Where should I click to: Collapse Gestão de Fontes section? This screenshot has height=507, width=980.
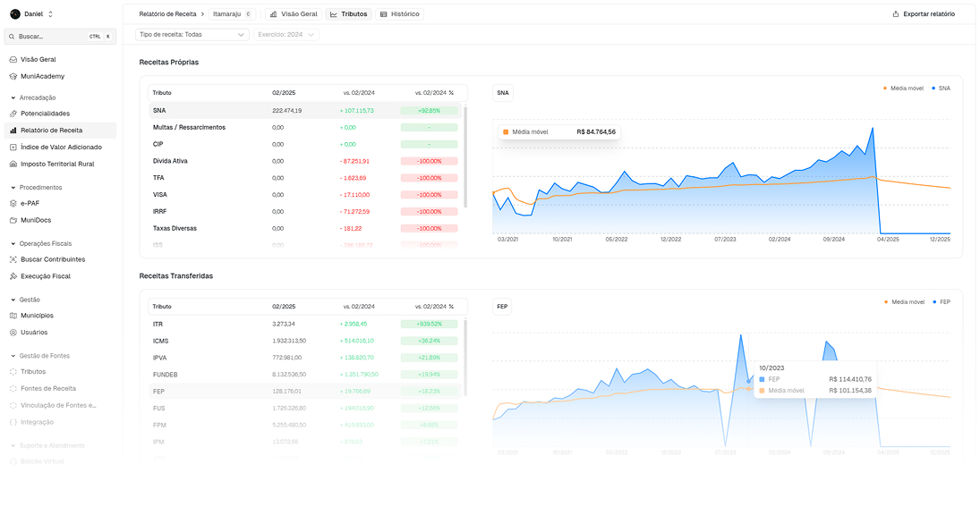40,355
